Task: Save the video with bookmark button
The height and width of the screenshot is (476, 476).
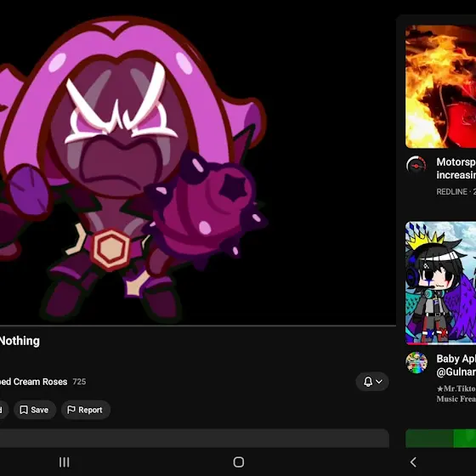Action: 35,410
